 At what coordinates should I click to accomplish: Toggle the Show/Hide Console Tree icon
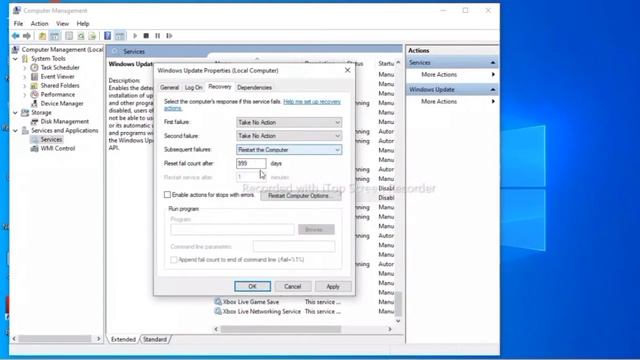tap(54, 36)
